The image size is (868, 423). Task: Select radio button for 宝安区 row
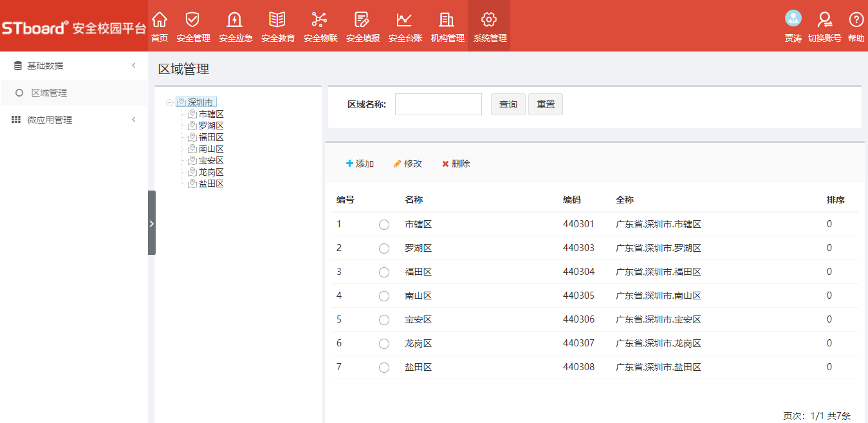coord(384,320)
